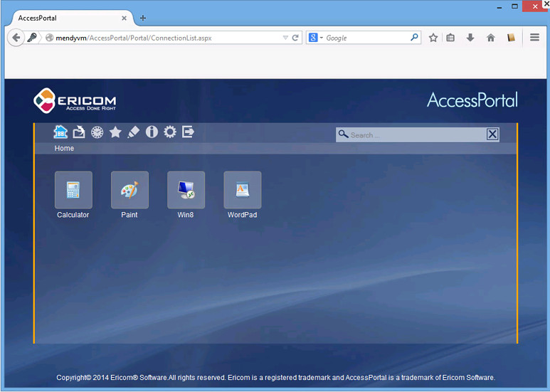Select the AccessPortal browser tab
550x392 pixels.
[73, 18]
